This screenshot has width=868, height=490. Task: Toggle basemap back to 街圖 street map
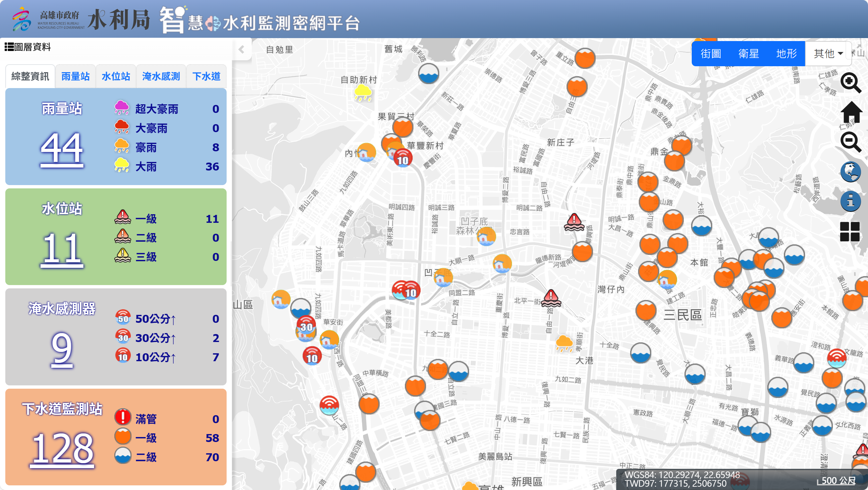click(x=712, y=54)
